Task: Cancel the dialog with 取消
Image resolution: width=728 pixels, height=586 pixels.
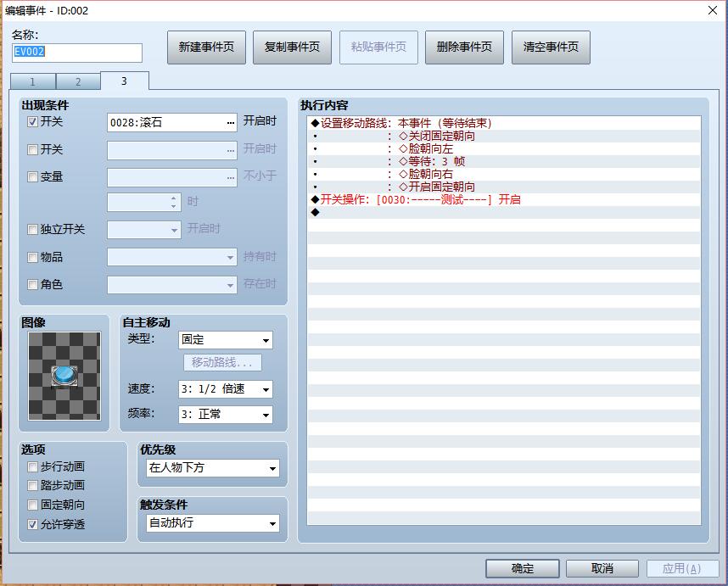Action: coord(602,568)
